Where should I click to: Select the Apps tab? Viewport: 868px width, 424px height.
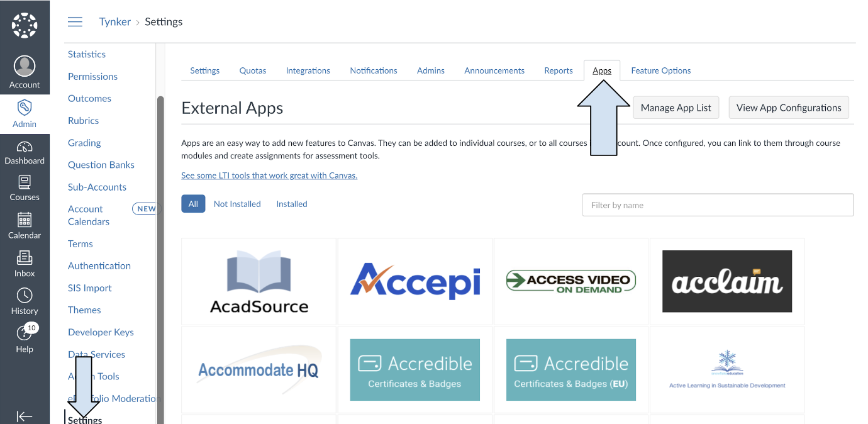pos(602,70)
